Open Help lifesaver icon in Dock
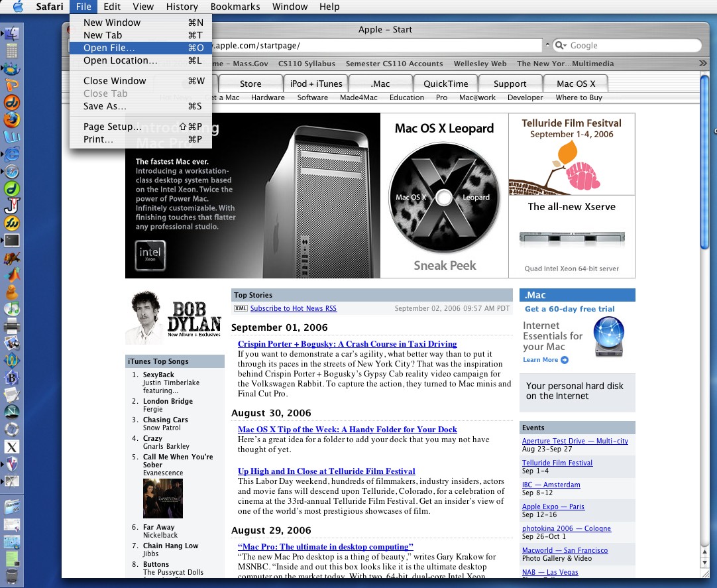Image resolution: width=717 pixels, height=588 pixels. 11,430
